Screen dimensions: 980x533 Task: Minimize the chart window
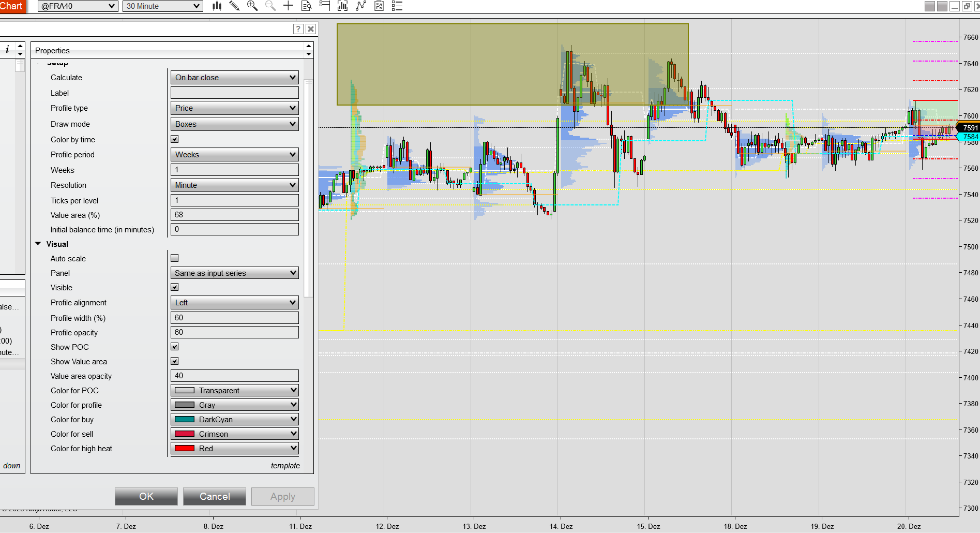click(955, 6)
